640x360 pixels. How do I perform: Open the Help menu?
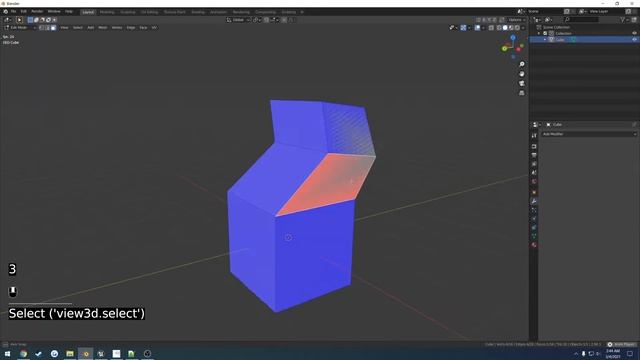[69, 11]
